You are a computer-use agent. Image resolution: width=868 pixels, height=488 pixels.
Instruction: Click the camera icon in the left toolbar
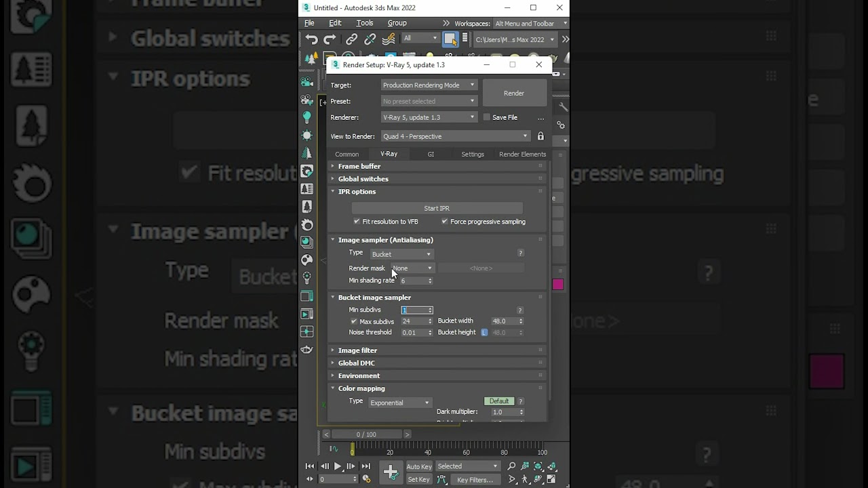point(307,82)
